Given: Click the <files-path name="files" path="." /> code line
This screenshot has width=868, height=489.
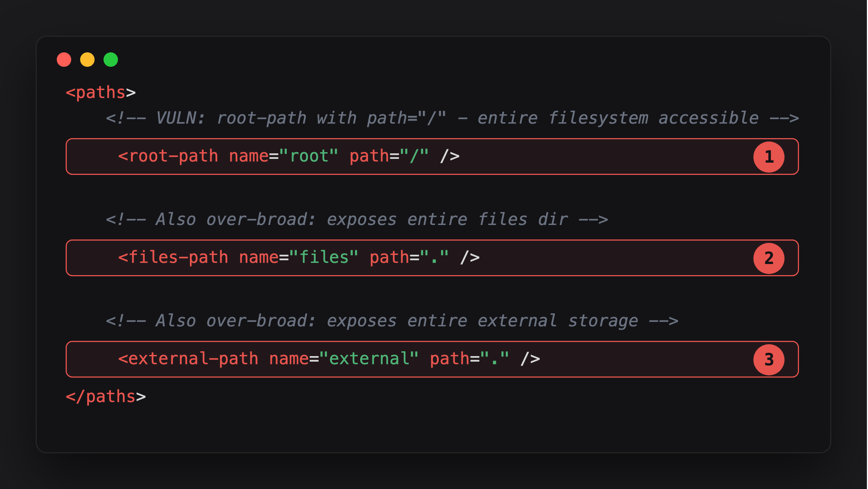Looking at the screenshot, I should coord(432,258).
